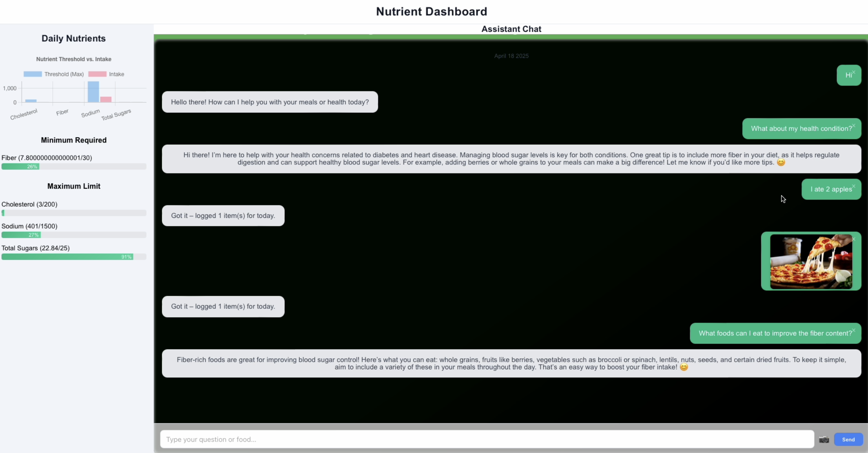The height and width of the screenshot is (453, 868).
Task: Open the pizza photo thumbnail
Action: click(x=811, y=261)
